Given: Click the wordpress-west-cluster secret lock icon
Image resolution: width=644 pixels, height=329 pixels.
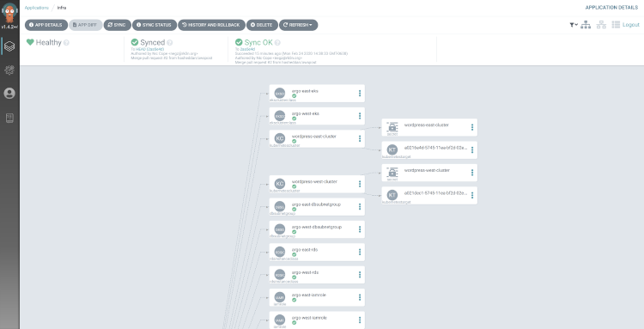Looking at the screenshot, I should [392, 172].
